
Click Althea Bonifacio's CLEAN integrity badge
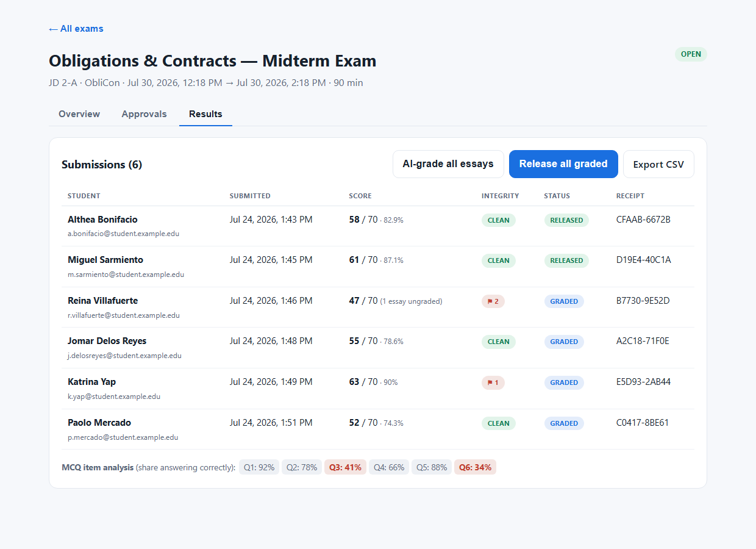click(498, 220)
